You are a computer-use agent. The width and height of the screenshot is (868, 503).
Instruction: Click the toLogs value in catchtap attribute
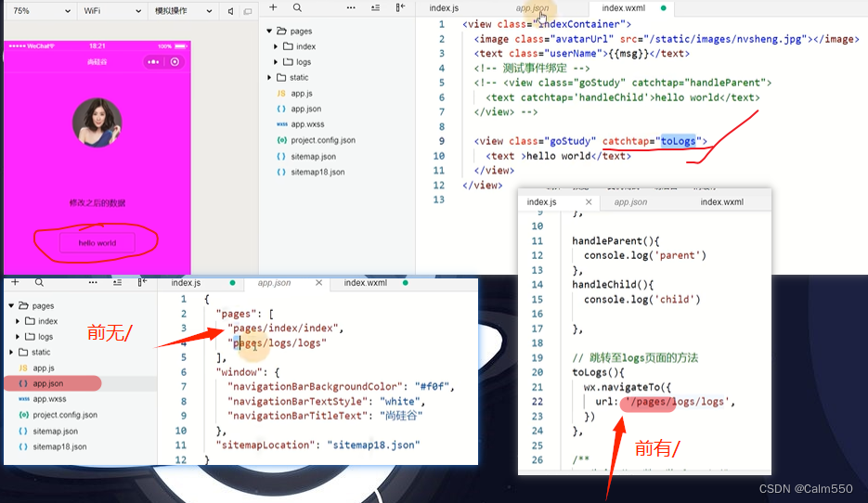pos(678,141)
